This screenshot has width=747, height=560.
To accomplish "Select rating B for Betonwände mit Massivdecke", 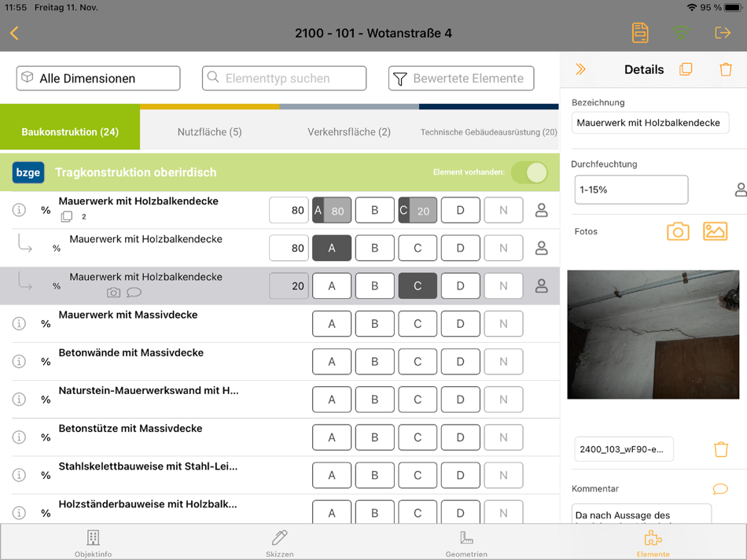I will coord(374,362).
